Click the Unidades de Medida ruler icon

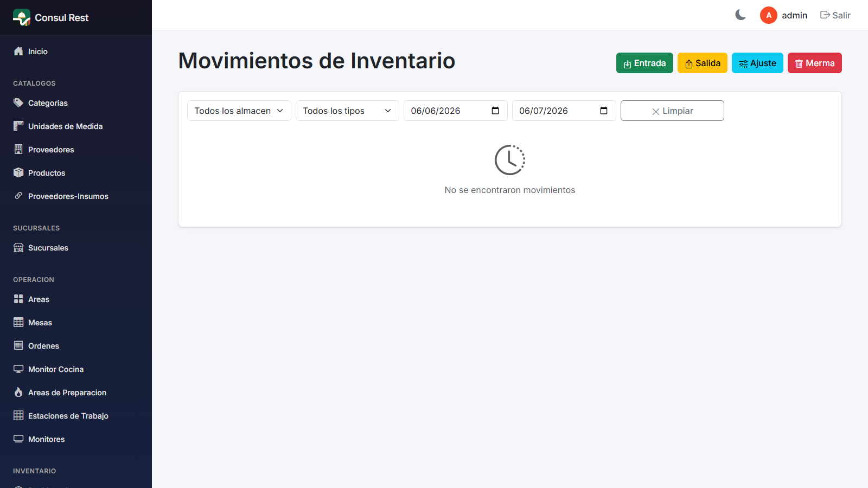[18, 126]
